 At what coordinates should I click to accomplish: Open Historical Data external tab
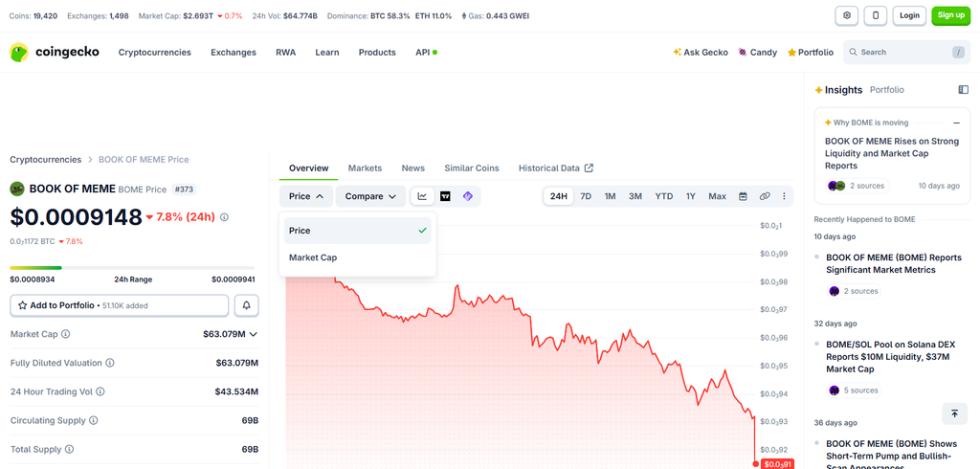pyautogui.click(x=556, y=168)
